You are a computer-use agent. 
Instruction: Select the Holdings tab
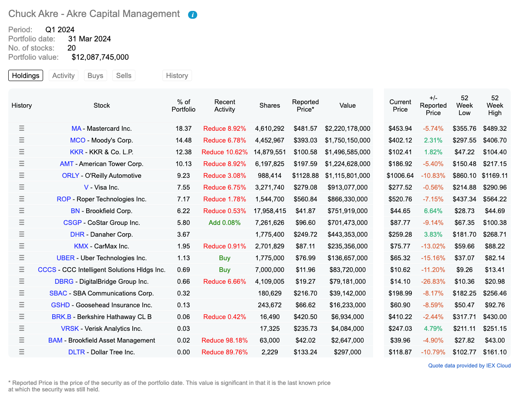[26, 75]
